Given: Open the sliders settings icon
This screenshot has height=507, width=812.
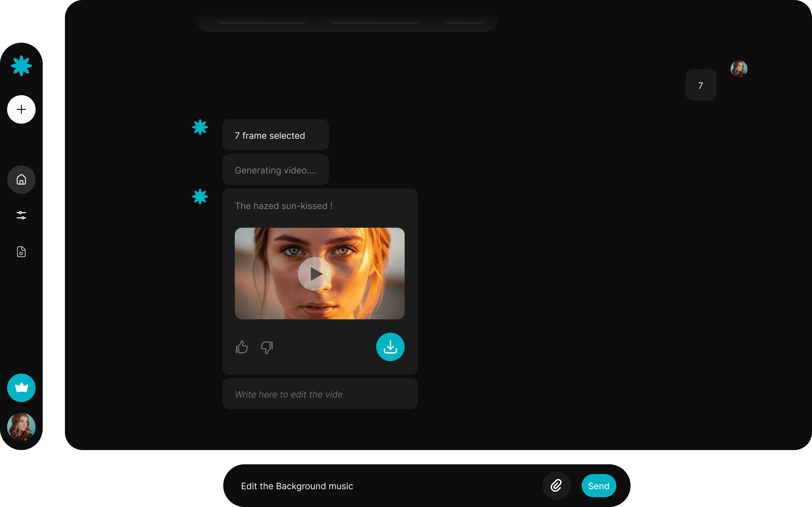Looking at the screenshot, I should [21, 215].
